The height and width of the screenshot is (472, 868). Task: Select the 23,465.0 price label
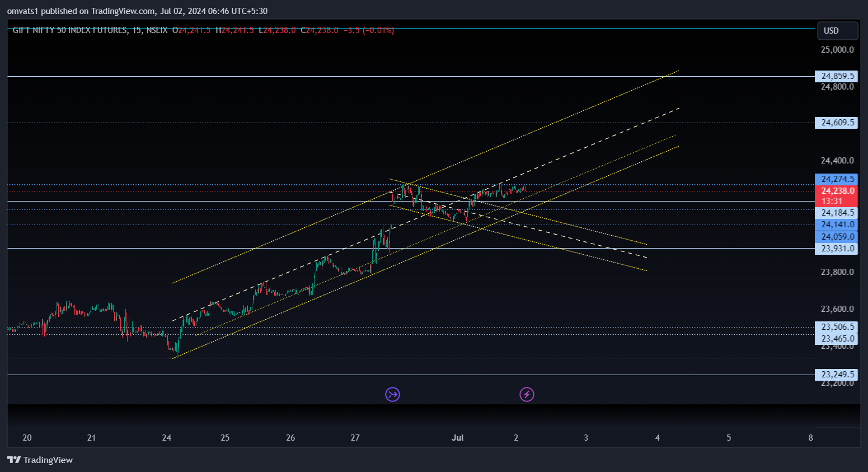[x=837, y=339]
